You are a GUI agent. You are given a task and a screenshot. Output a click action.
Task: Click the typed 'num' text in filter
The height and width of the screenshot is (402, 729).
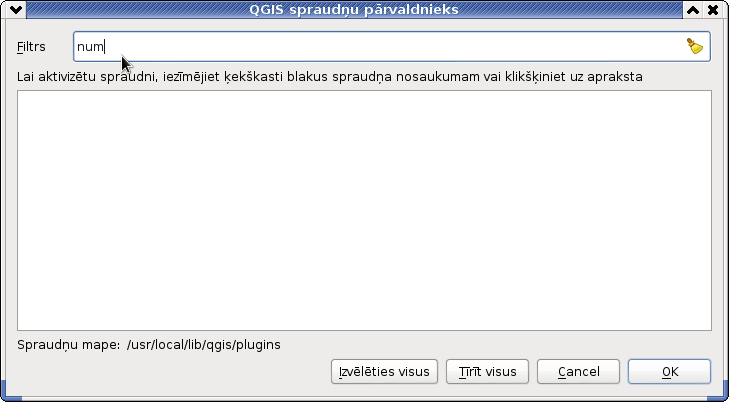click(90, 47)
